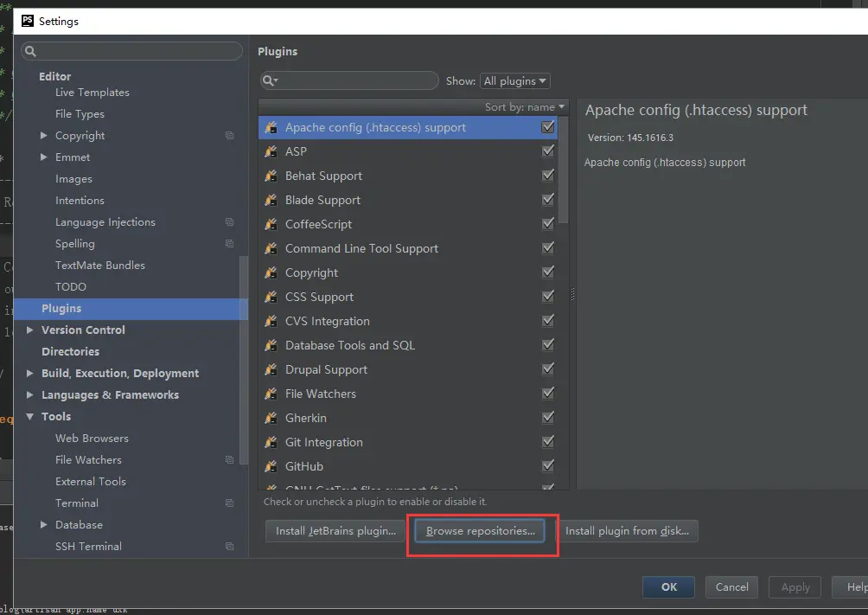The width and height of the screenshot is (868, 615).
Task: Open the Show All plugins dropdown
Action: click(x=514, y=81)
